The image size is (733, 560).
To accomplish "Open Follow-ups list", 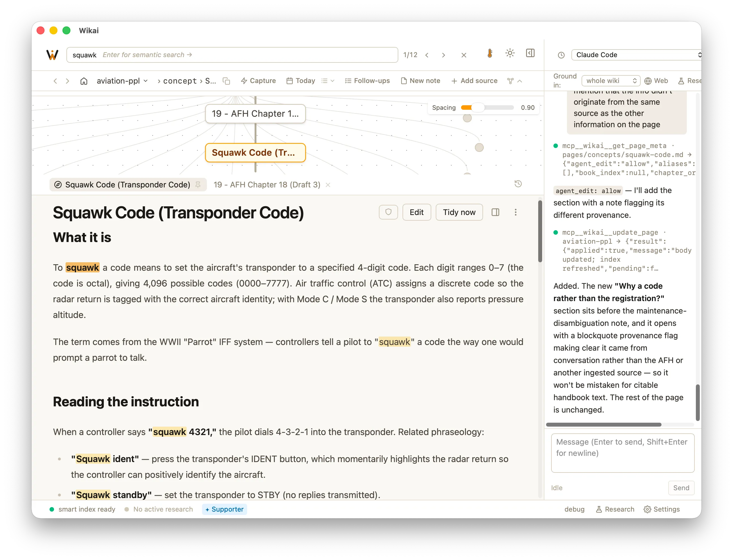I will pos(367,81).
